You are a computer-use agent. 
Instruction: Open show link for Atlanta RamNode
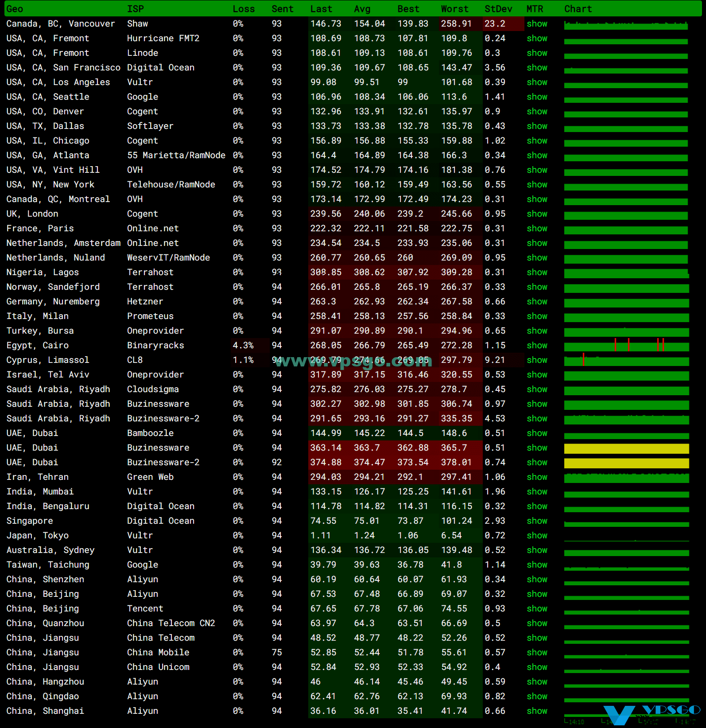(537, 156)
